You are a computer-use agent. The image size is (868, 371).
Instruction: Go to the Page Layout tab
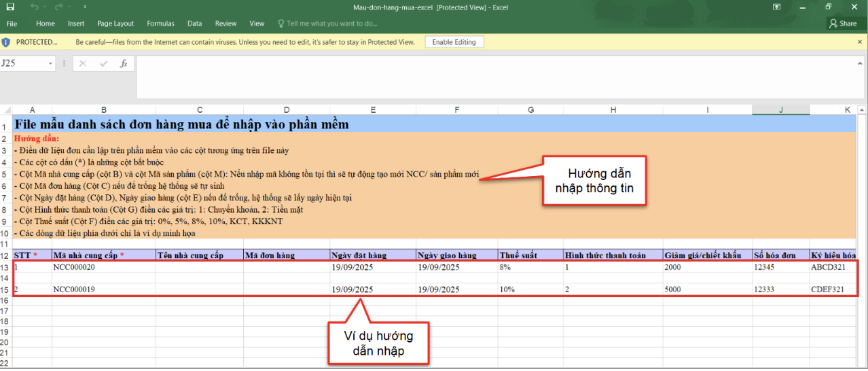click(115, 23)
